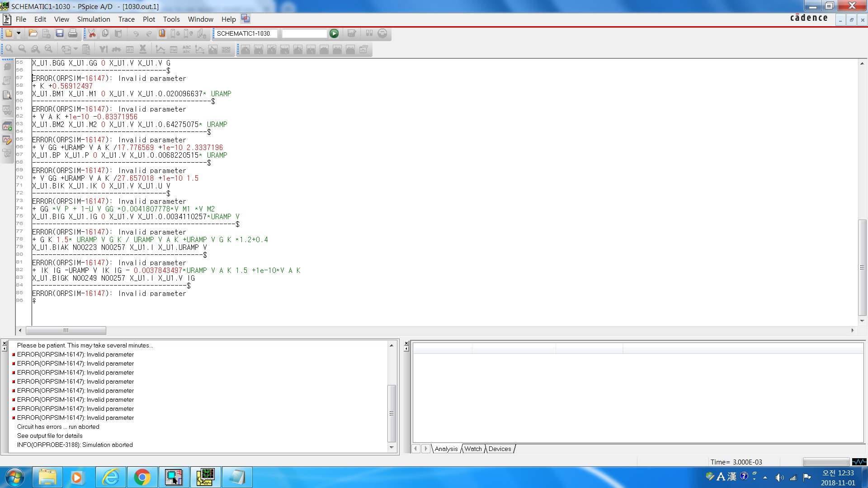
Task: Open Internet Explorer from the taskbar
Action: (111, 477)
